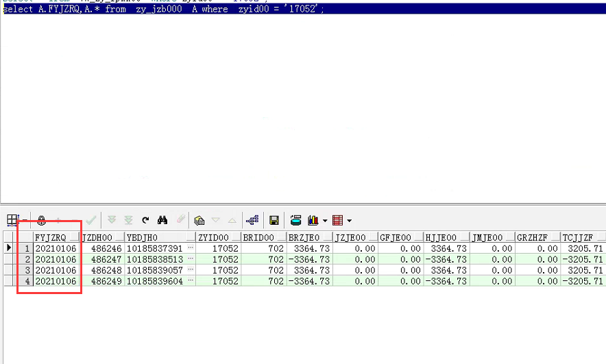
Task: Click the FYJZRQ column header
Action: coord(56,237)
